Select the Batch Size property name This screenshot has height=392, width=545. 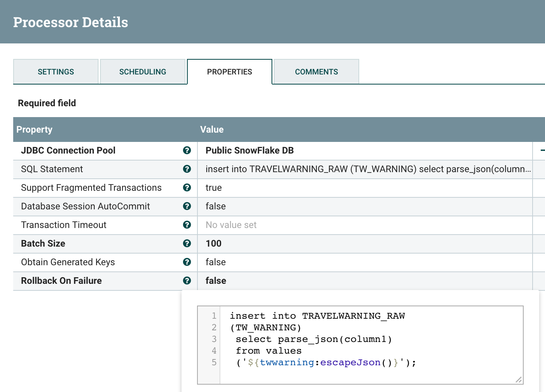click(43, 243)
